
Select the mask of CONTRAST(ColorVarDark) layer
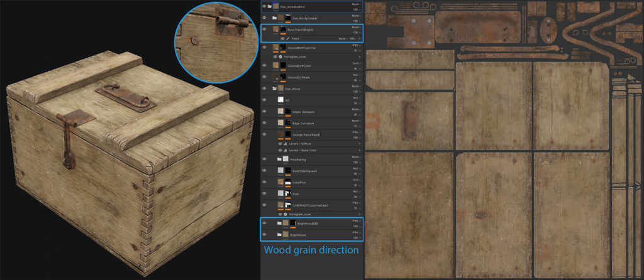[288, 205]
